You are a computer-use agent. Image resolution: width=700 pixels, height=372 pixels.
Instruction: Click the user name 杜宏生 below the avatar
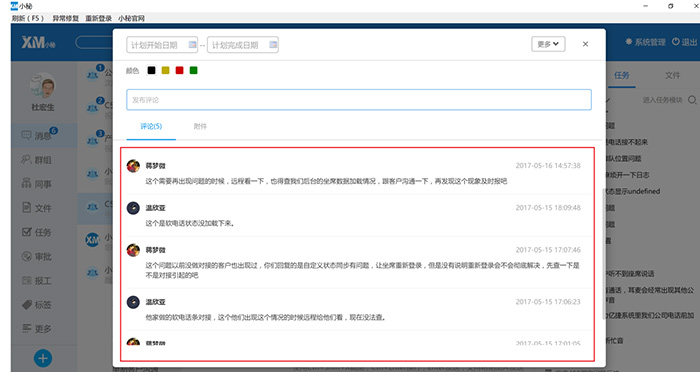click(42, 107)
